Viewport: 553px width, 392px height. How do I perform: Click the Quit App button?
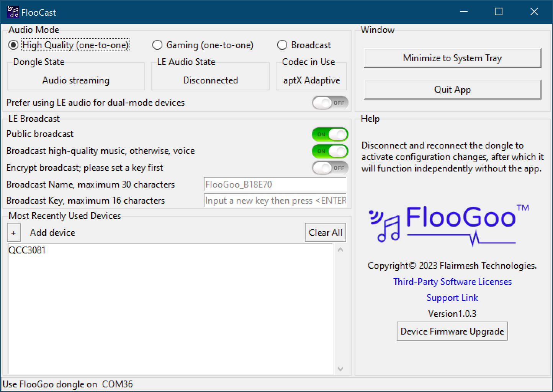[452, 90]
